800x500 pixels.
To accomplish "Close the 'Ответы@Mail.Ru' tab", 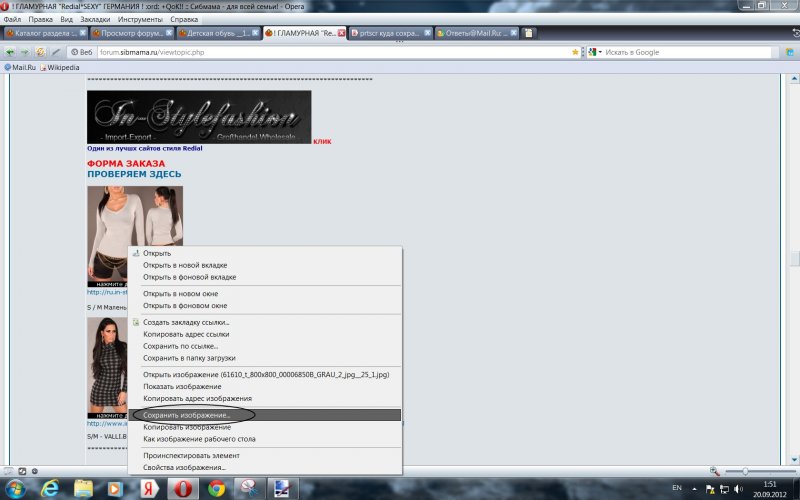I will (x=514, y=33).
